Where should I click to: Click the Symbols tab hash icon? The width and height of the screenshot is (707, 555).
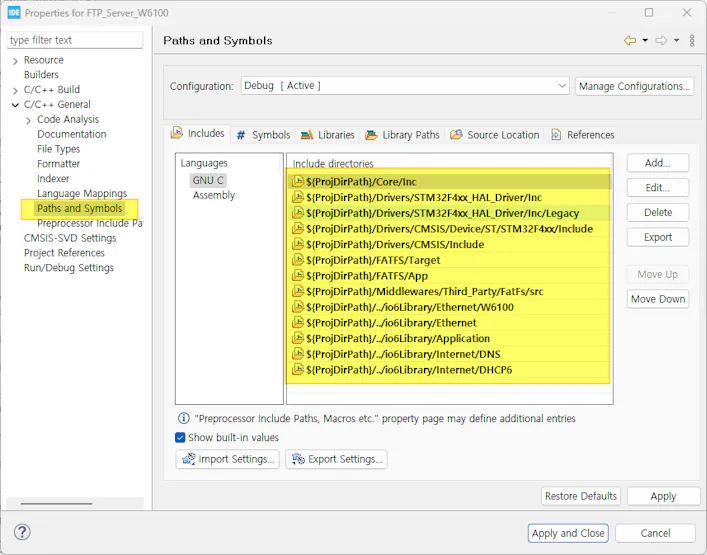241,135
